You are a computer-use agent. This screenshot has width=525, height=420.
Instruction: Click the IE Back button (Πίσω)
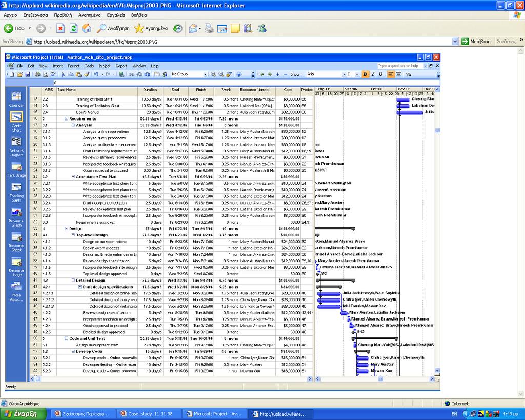(14, 29)
